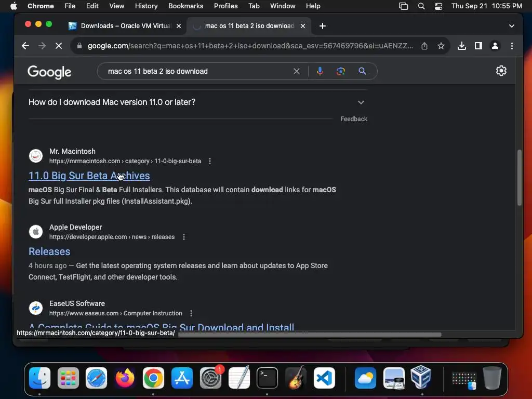Viewport: 532px width, 399px height.
Task: Go to Google home via logo
Action: click(49, 72)
